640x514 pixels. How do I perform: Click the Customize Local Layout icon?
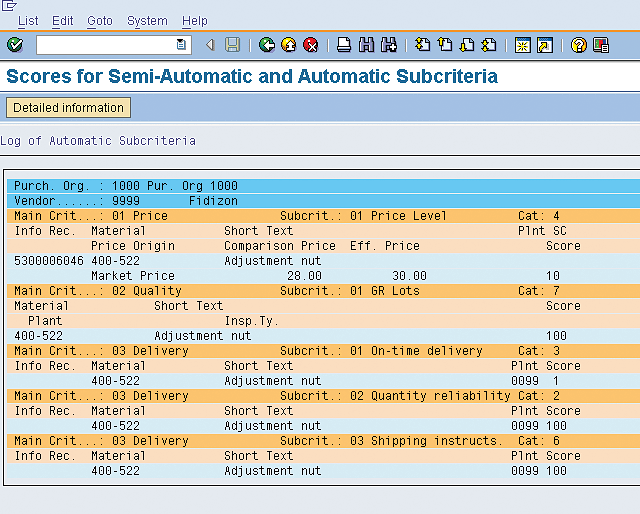pyautogui.click(x=601, y=45)
